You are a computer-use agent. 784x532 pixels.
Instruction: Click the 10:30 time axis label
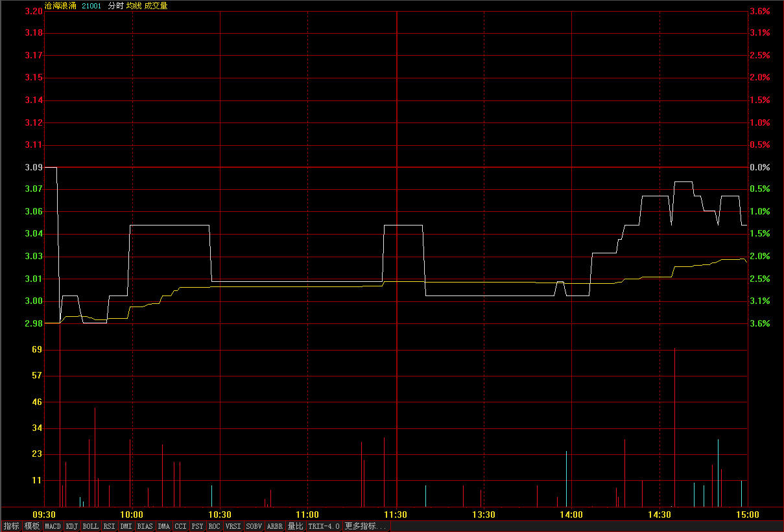click(220, 515)
